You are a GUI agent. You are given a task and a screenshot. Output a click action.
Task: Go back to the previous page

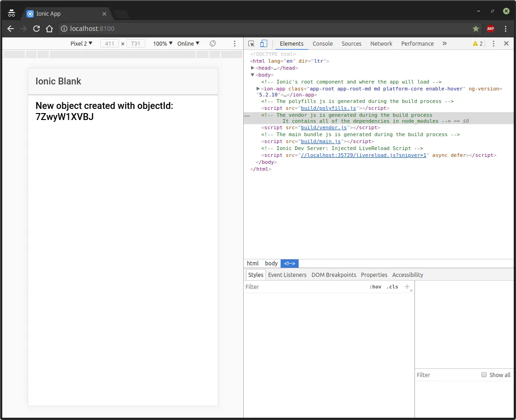[11, 29]
